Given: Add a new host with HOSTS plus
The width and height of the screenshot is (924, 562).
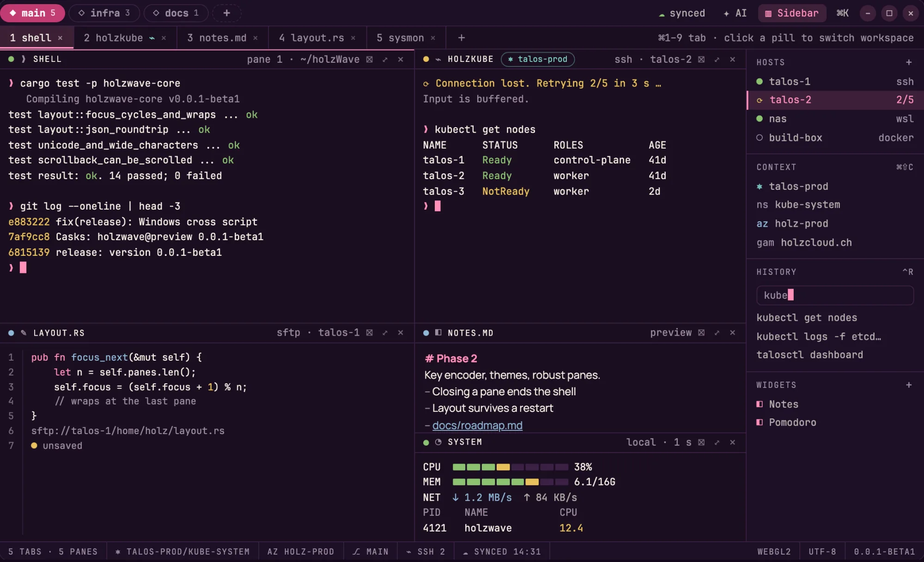Looking at the screenshot, I should click(x=909, y=62).
